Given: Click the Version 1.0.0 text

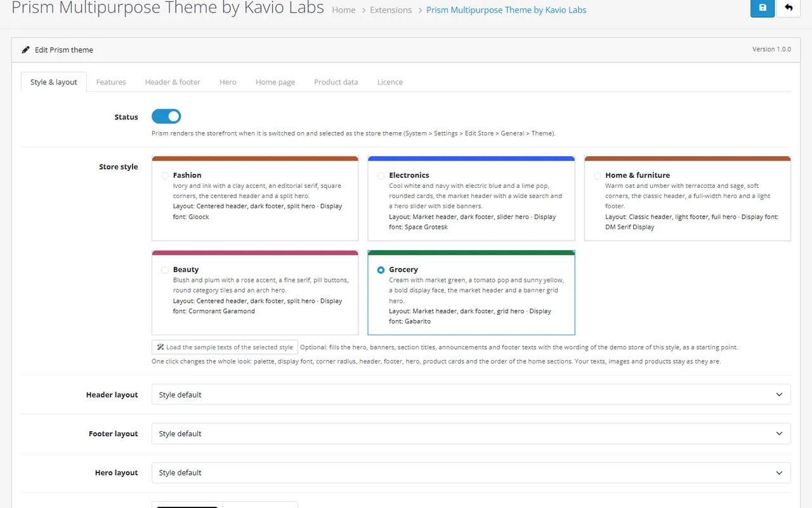Looking at the screenshot, I should pyautogui.click(x=771, y=49).
